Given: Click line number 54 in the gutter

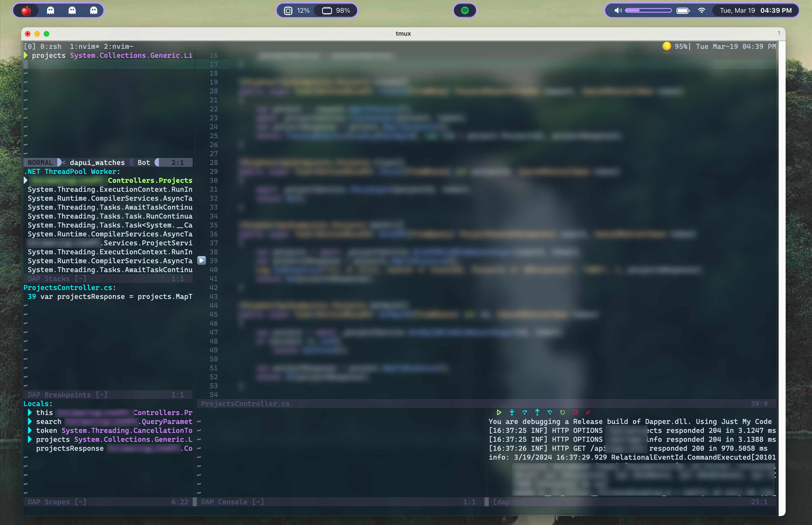Looking at the screenshot, I should point(214,394).
